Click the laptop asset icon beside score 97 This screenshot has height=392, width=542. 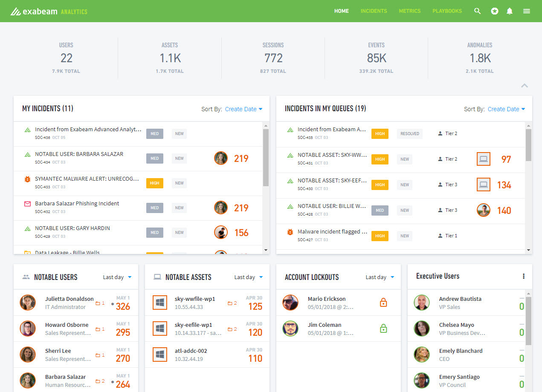coord(483,159)
